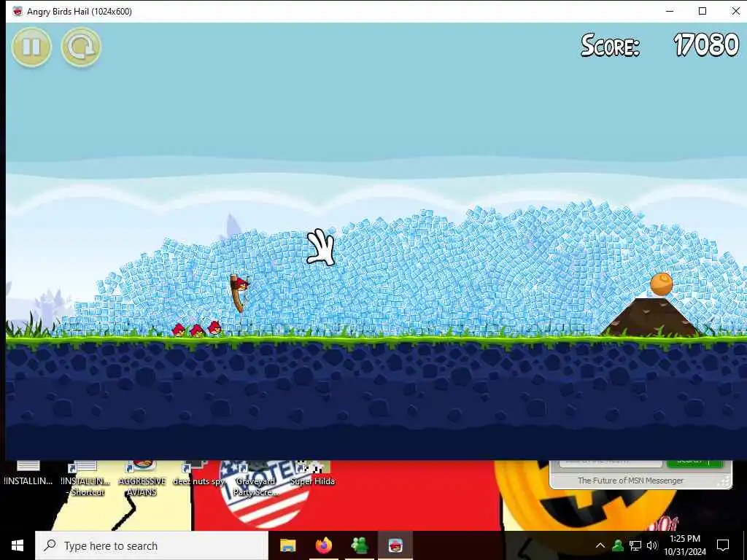
Task: Open the AGGRESSIVE AVIANS desktop shortcut
Action: (x=142, y=478)
